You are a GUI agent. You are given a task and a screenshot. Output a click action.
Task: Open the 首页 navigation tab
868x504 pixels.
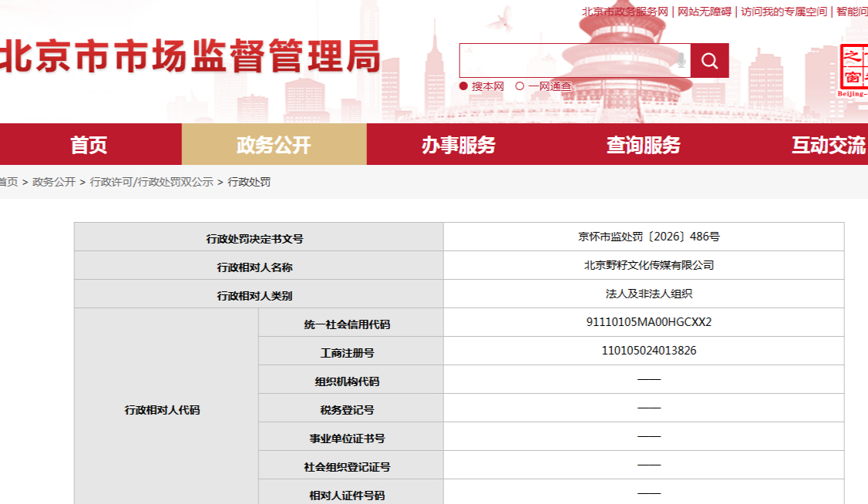tap(89, 144)
